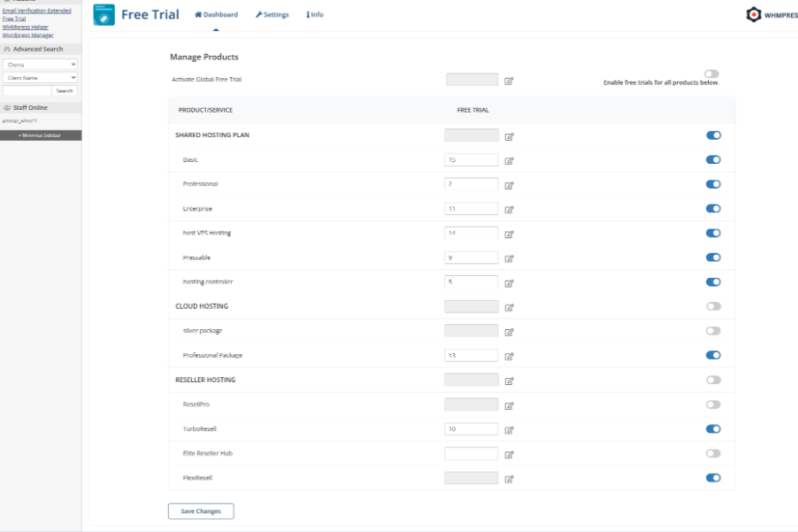Viewport: 798px width, 532px height.
Task: Click edit icon beside Professional row
Action: pyautogui.click(x=509, y=185)
